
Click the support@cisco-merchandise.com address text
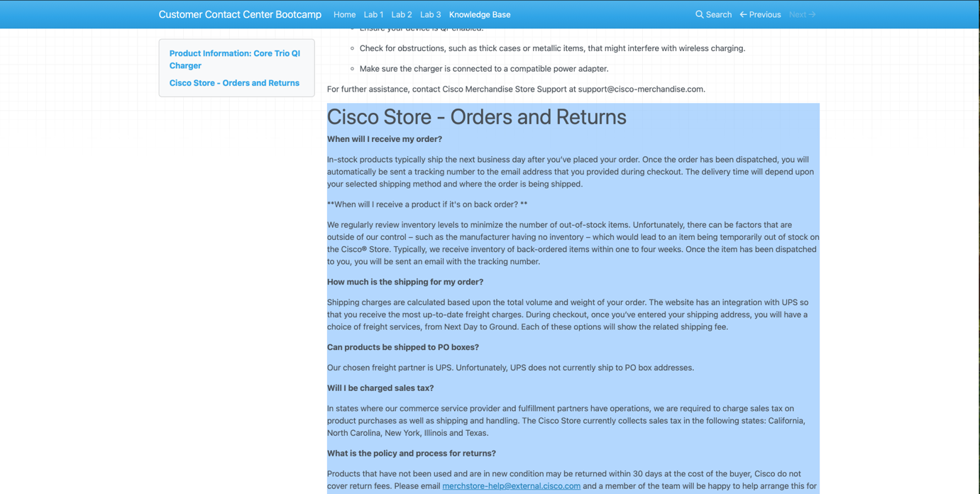[641, 89]
